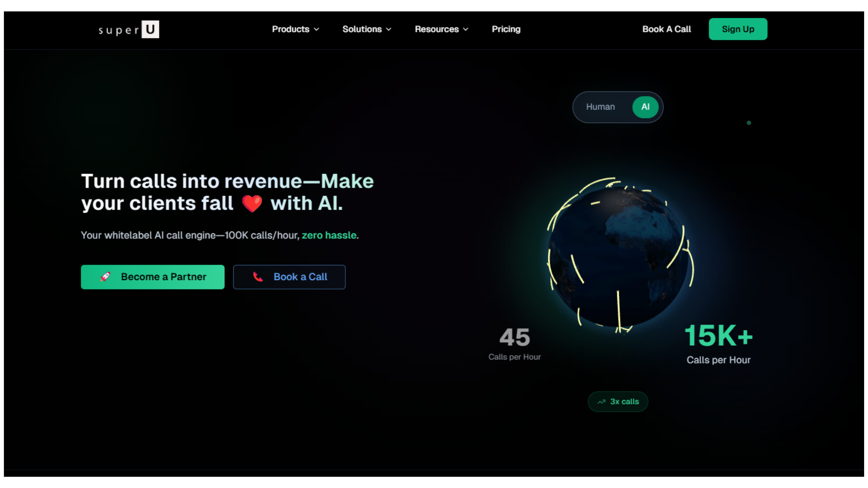Switch the toggle to Human
This screenshot has height=488, width=868.
coord(600,107)
